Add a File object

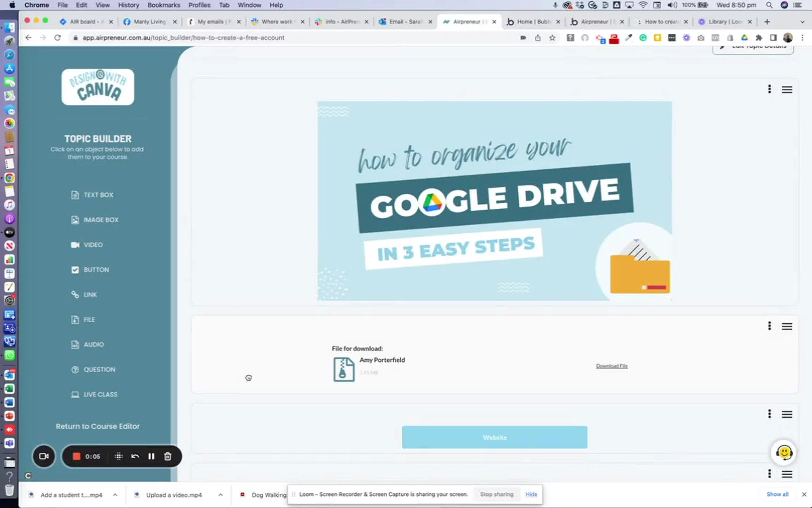[83, 319]
